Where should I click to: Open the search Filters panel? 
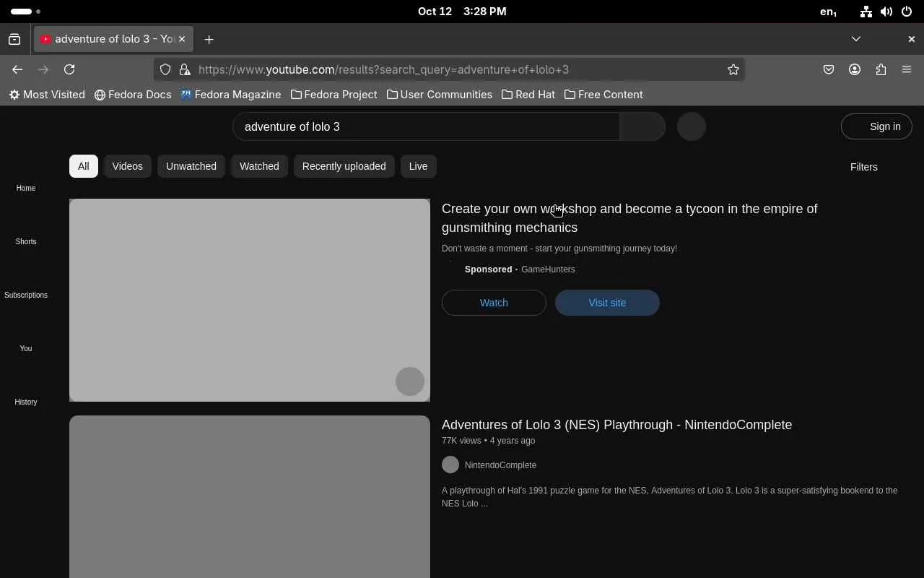(864, 167)
